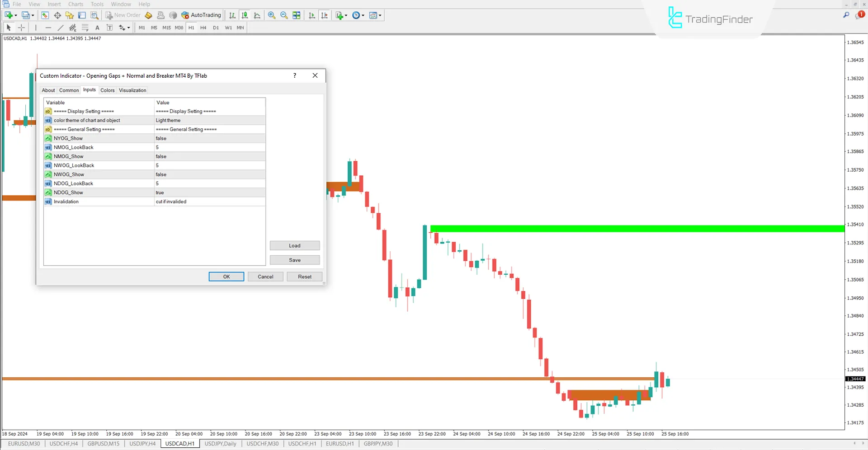Open New Chart dropdown arrow

pyautogui.click(x=16, y=15)
